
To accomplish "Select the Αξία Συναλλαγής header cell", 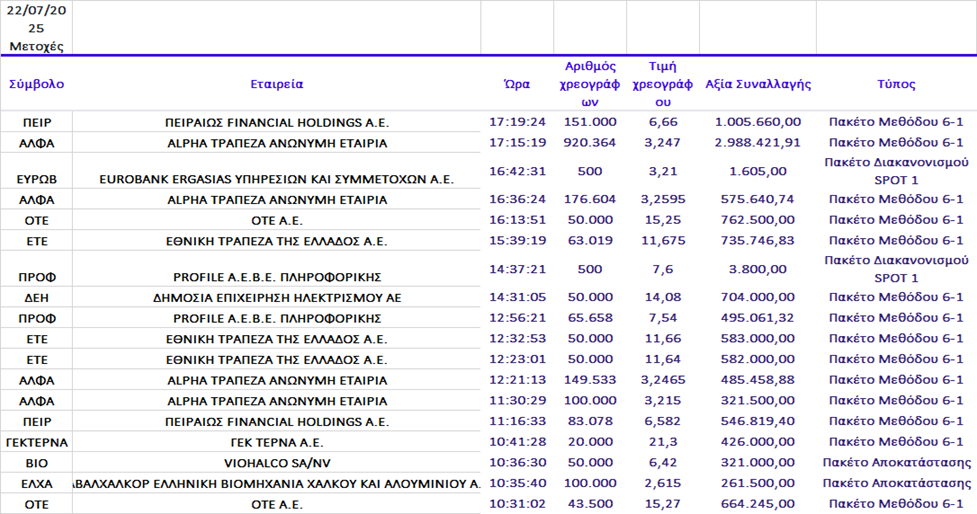I will tap(758, 84).
